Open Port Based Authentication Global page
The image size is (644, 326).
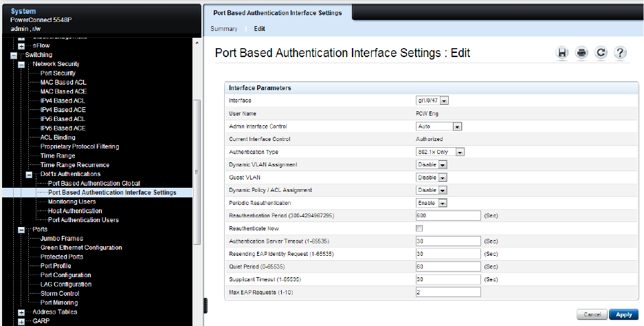[x=94, y=184]
